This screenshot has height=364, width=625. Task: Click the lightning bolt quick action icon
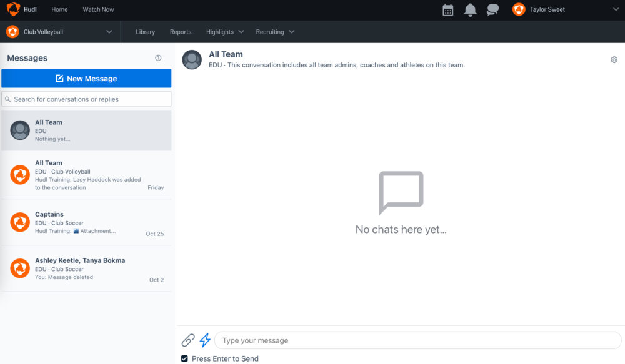(x=205, y=340)
